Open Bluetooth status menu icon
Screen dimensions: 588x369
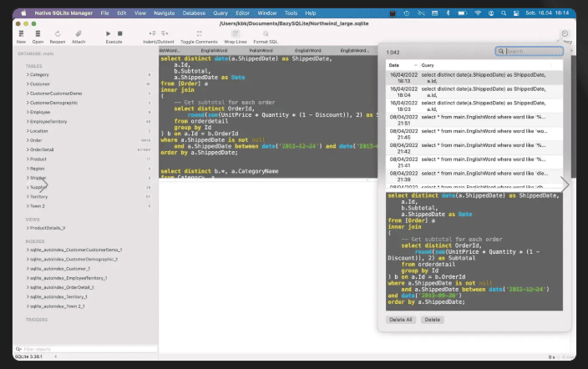(448, 13)
